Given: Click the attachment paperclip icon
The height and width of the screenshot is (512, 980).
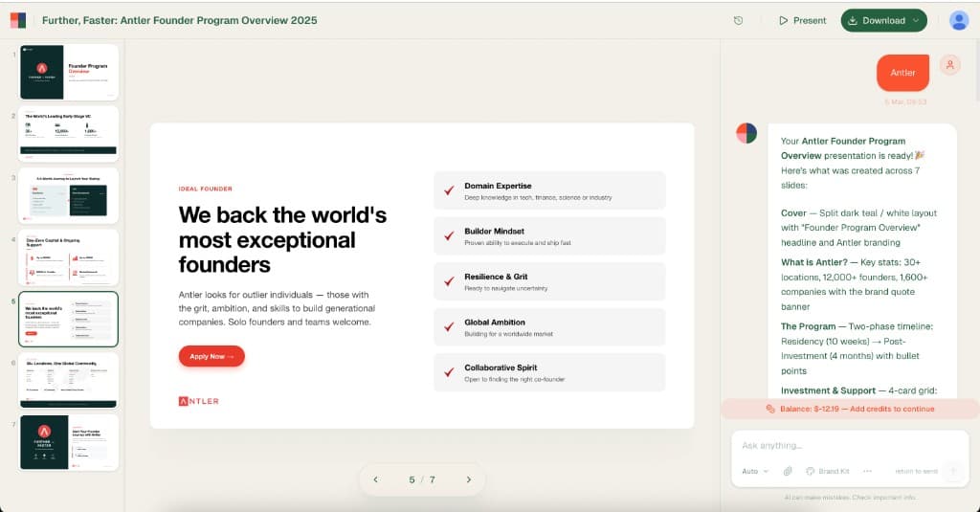Looking at the screenshot, I should tap(788, 472).
